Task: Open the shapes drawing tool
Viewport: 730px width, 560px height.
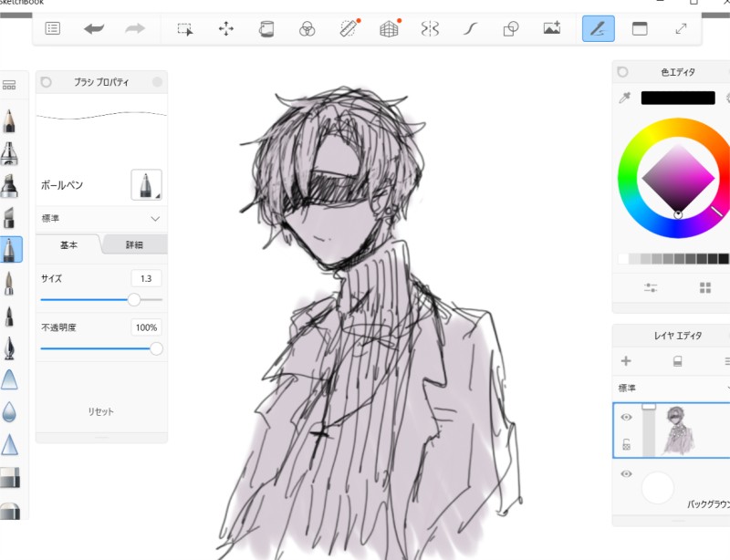Action: 511,29
